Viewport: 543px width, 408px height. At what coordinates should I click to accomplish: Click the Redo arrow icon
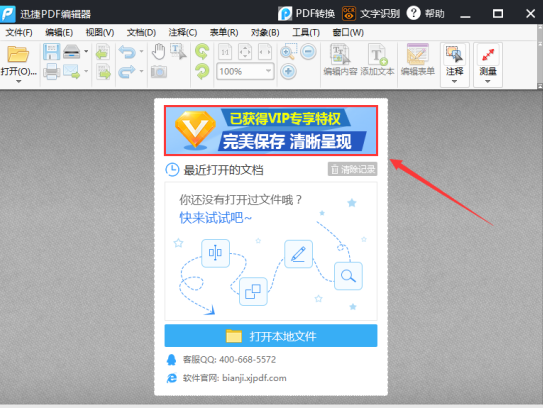[127, 72]
